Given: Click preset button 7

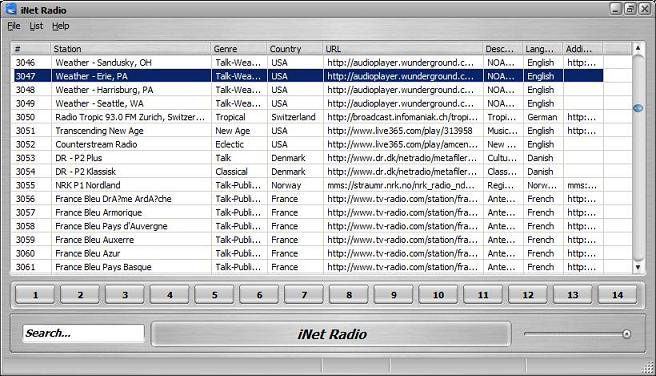Looking at the screenshot, I should (304, 295).
